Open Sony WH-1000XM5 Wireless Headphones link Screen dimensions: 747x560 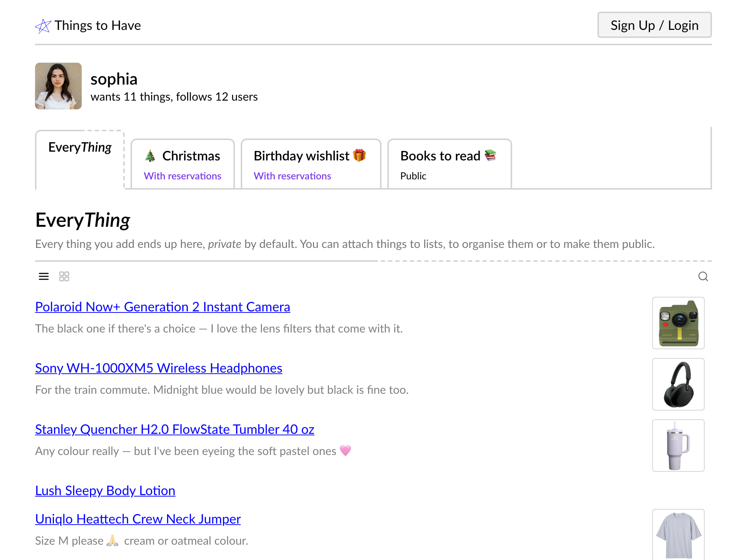[x=159, y=368]
